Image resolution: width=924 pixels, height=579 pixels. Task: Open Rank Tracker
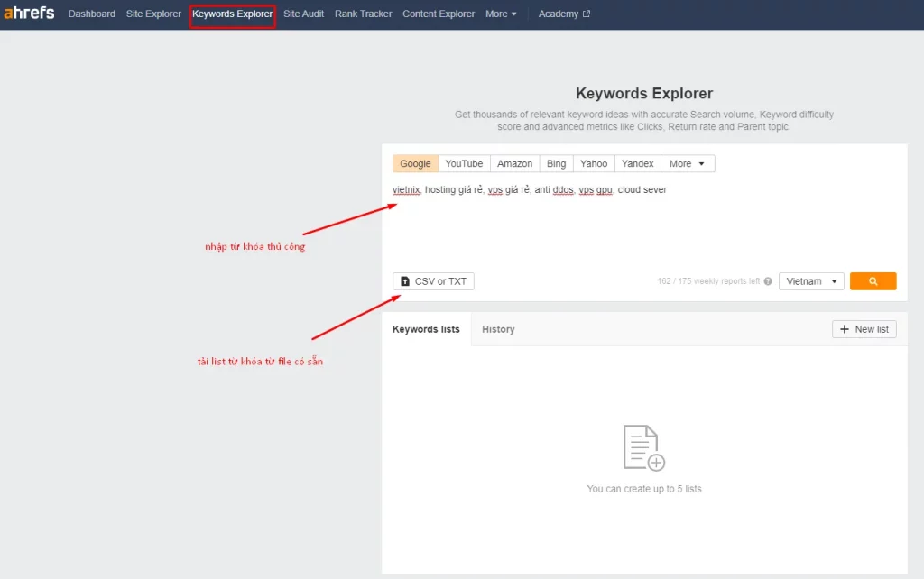pos(363,14)
